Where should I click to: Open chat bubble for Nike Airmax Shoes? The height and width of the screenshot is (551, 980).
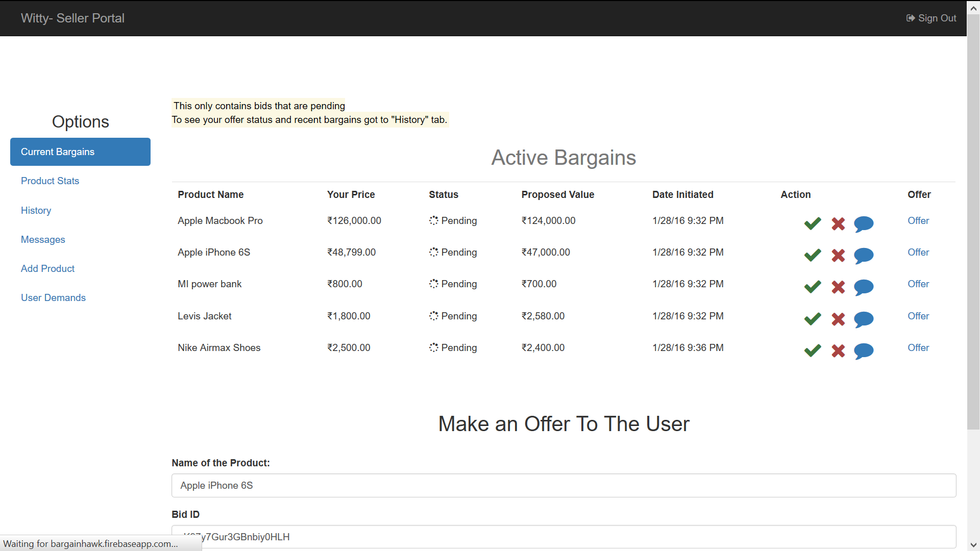[864, 350]
